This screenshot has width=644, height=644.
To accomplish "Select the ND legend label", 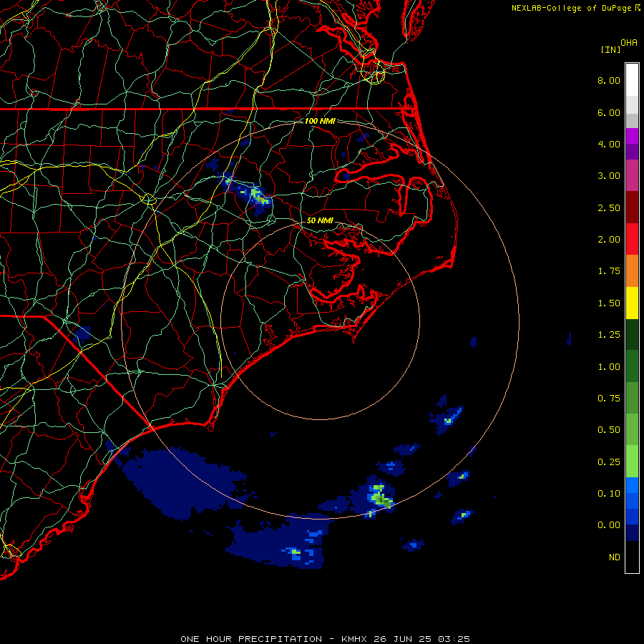I will [615, 557].
